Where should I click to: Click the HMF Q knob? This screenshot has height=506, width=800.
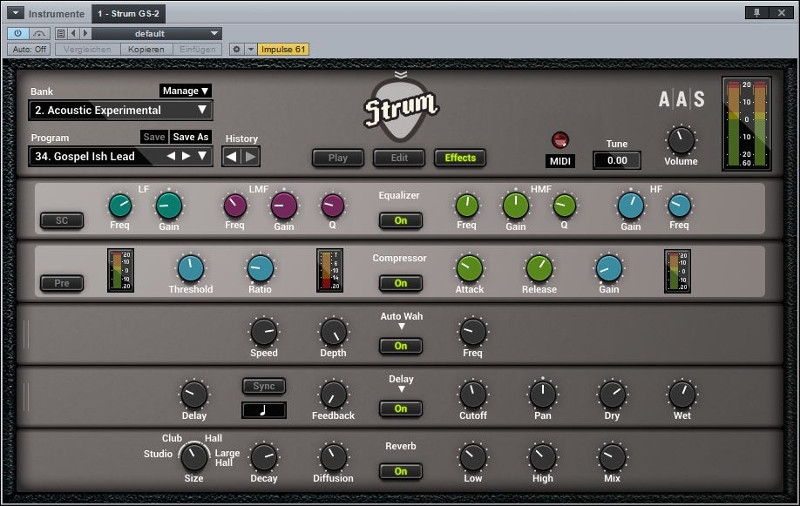tap(564, 206)
